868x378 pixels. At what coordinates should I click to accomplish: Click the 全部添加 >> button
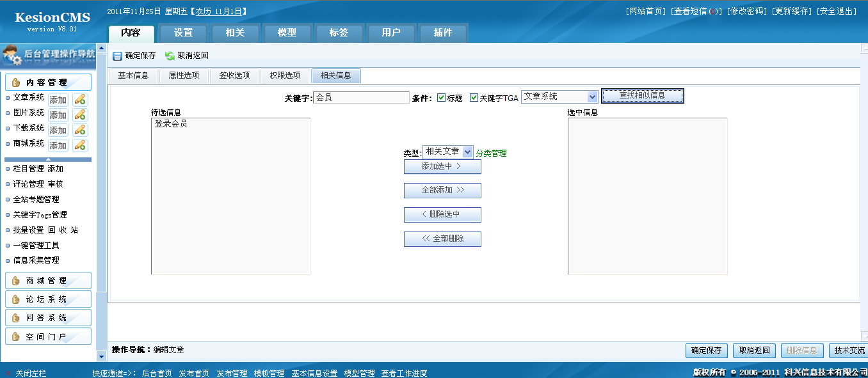tap(442, 191)
